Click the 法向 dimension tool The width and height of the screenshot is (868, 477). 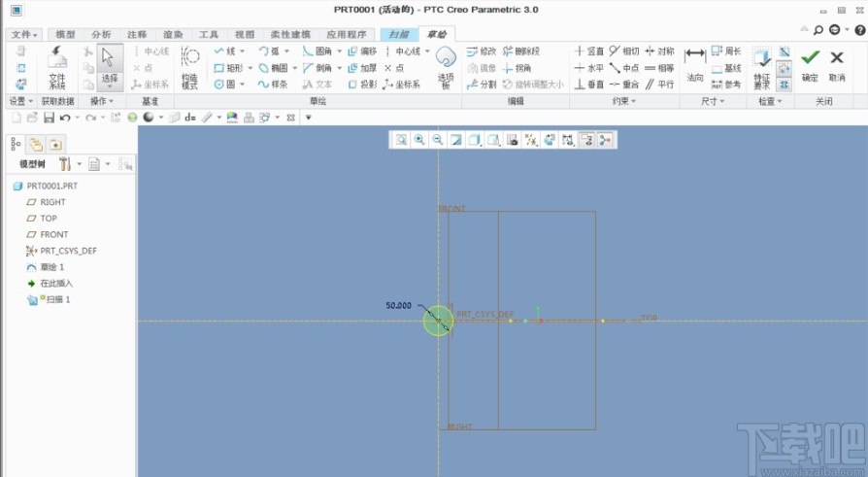(x=694, y=62)
